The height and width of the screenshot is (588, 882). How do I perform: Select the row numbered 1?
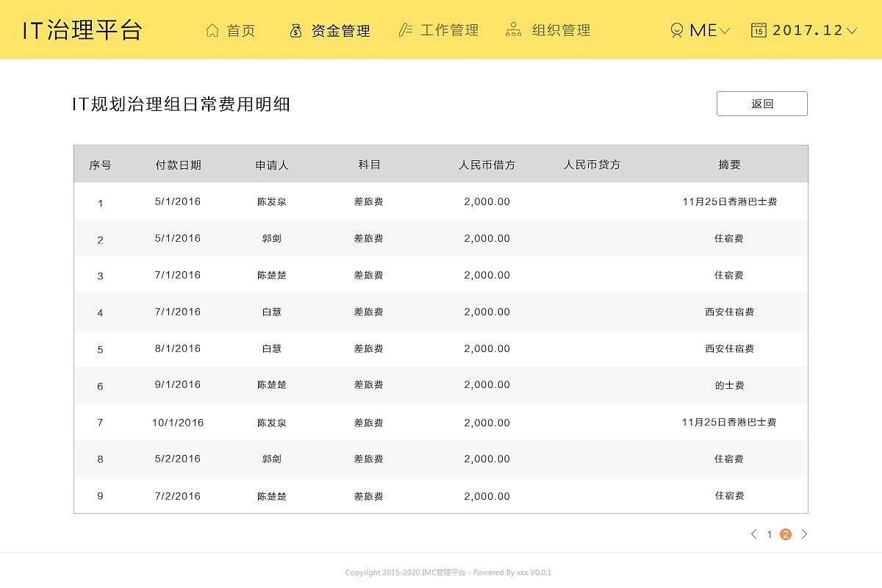[x=441, y=201]
